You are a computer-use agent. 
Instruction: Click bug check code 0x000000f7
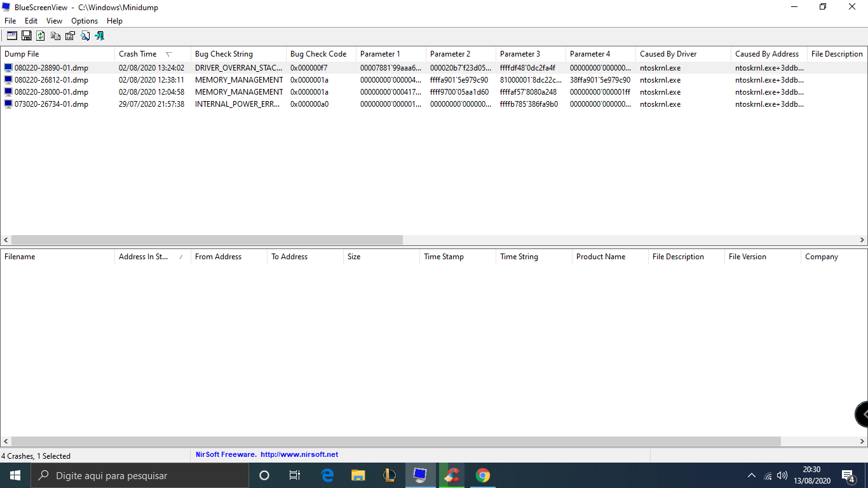[x=309, y=68]
